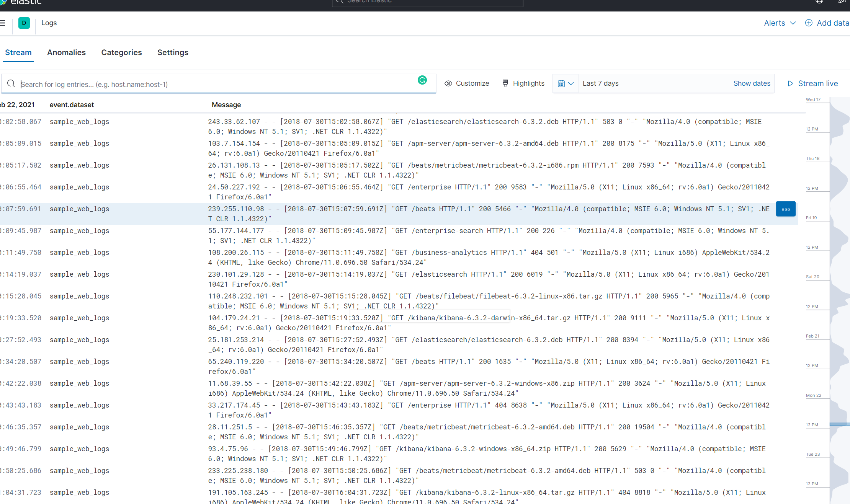This screenshot has width=850, height=504.
Task: Click the Logs breadcrumb
Action: (49, 23)
